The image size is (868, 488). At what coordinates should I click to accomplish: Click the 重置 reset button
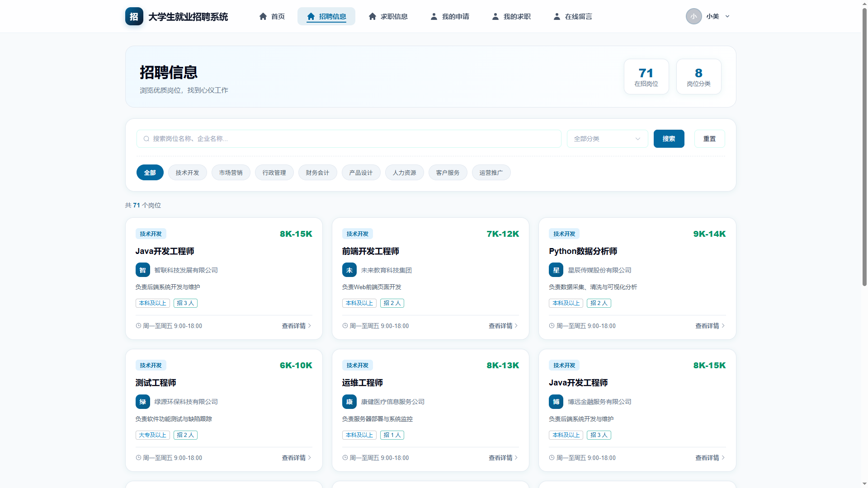point(709,139)
